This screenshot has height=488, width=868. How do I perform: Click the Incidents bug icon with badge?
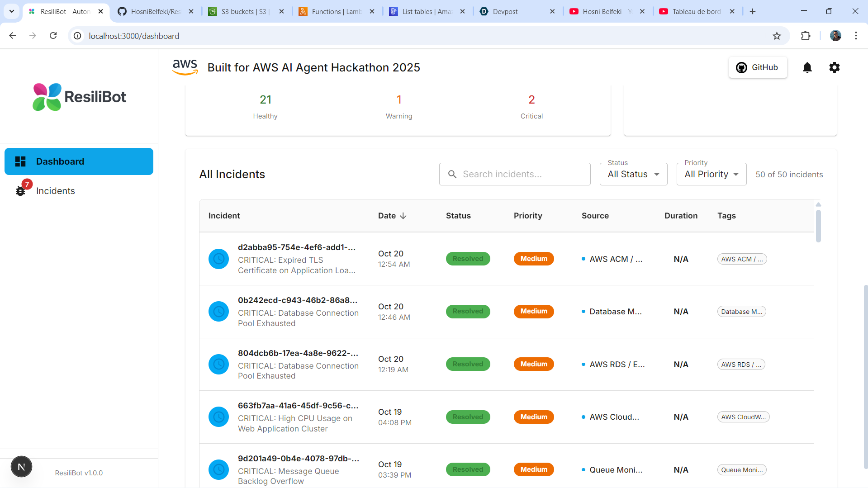click(20, 191)
